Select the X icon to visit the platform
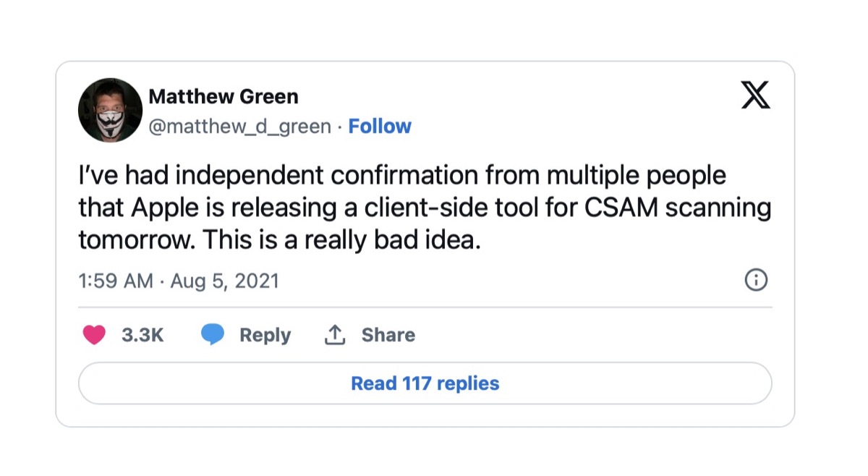Image resolution: width=868 pixels, height=476 pixels. point(755,95)
